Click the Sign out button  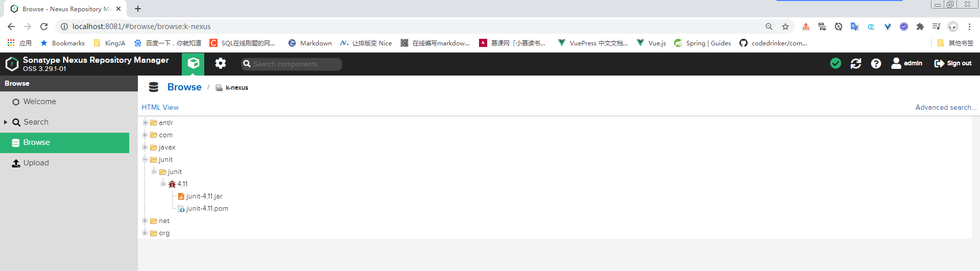pos(953,63)
